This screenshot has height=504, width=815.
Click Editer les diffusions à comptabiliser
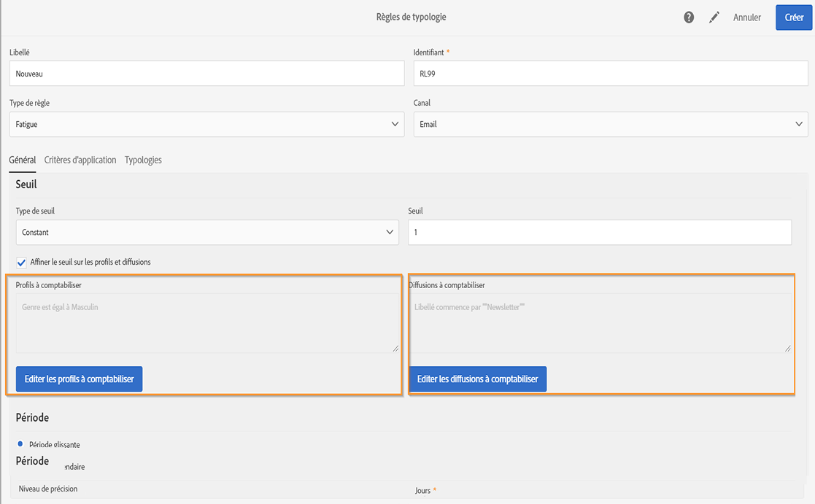click(478, 379)
